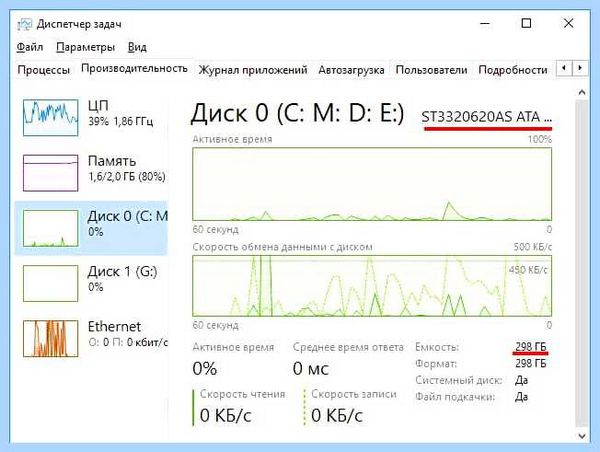This screenshot has width=600, height=452.
Task: Open the Файл menu
Action: click(x=29, y=47)
